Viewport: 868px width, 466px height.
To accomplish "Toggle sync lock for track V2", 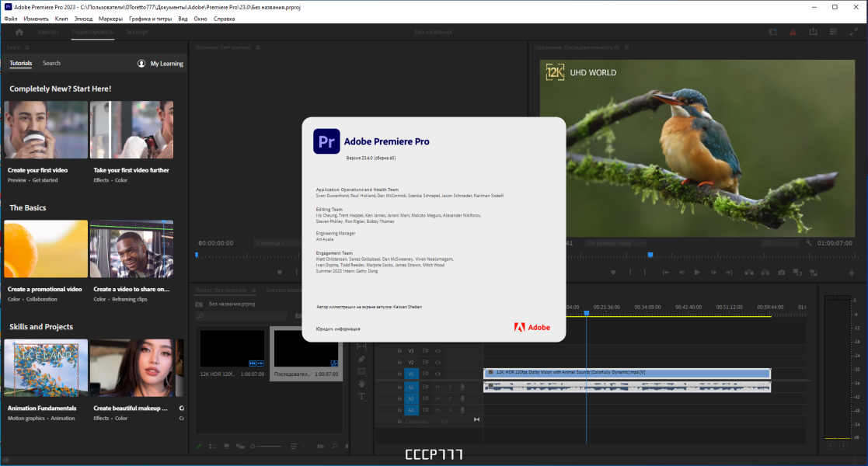I will click(x=426, y=363).
